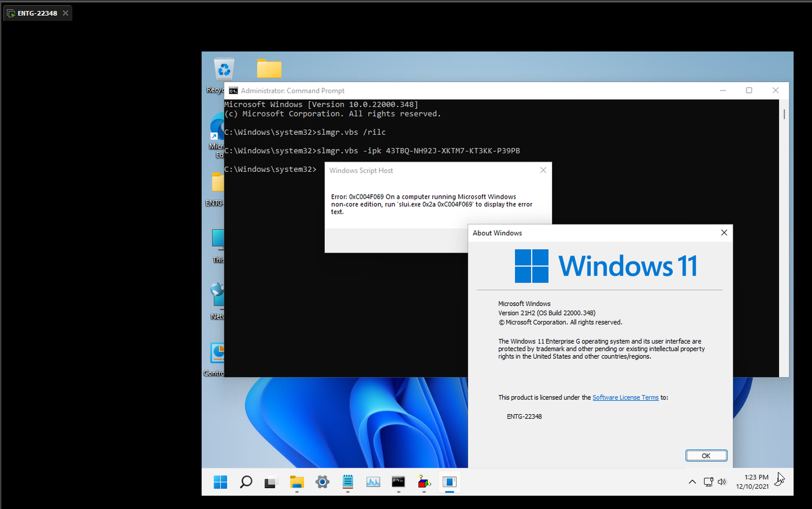The height and width of the screenshot is (509, 812).
Task: Click the slmgr.vbs /rilc command line
Action: tap(305, 132)
